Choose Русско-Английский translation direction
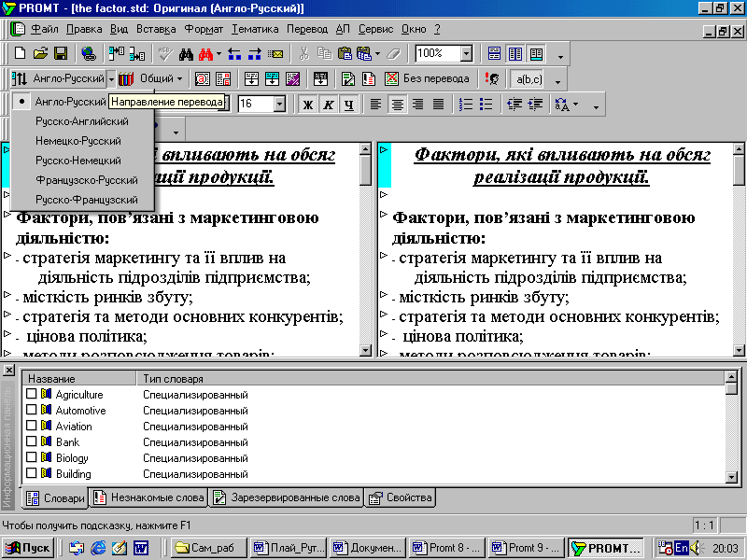The image size is (747, 560). point(82,121)
